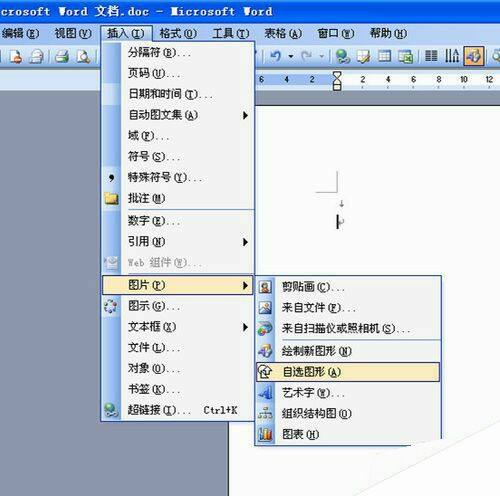Choose 书签(K)... menu entry
This screenshot has width=500, height=496.
tap(178, 389)
